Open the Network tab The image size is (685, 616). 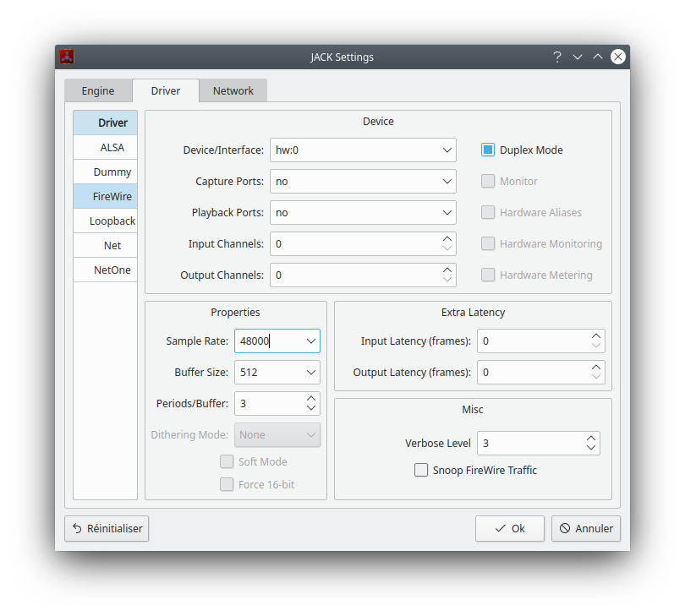(x=233, y=90)
